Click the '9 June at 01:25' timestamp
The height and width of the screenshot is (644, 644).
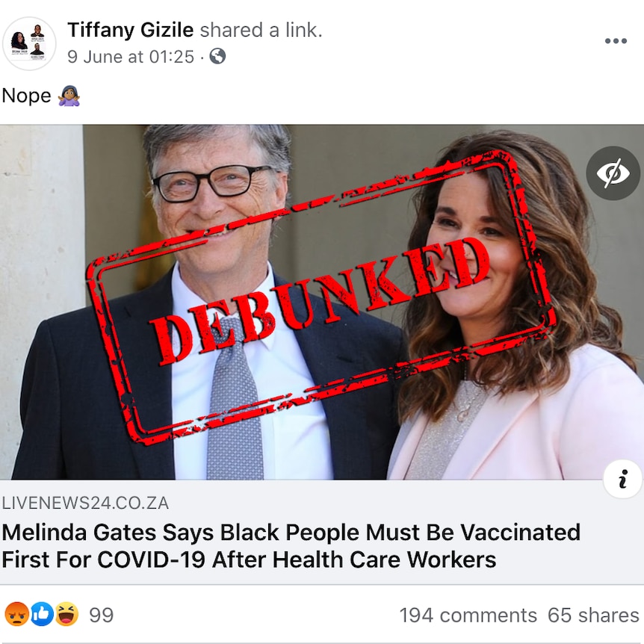tap(130, 57)
